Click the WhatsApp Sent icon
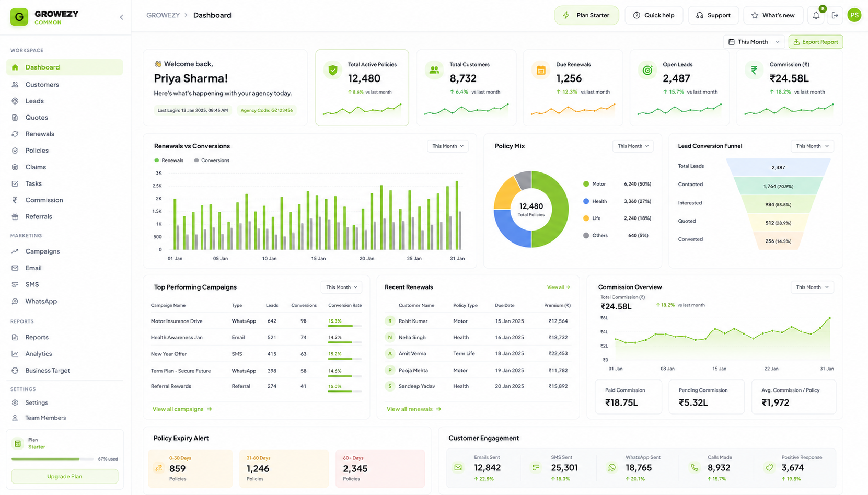Image resolution: width=868 pixels, height=495 pixels. (612, 467)
